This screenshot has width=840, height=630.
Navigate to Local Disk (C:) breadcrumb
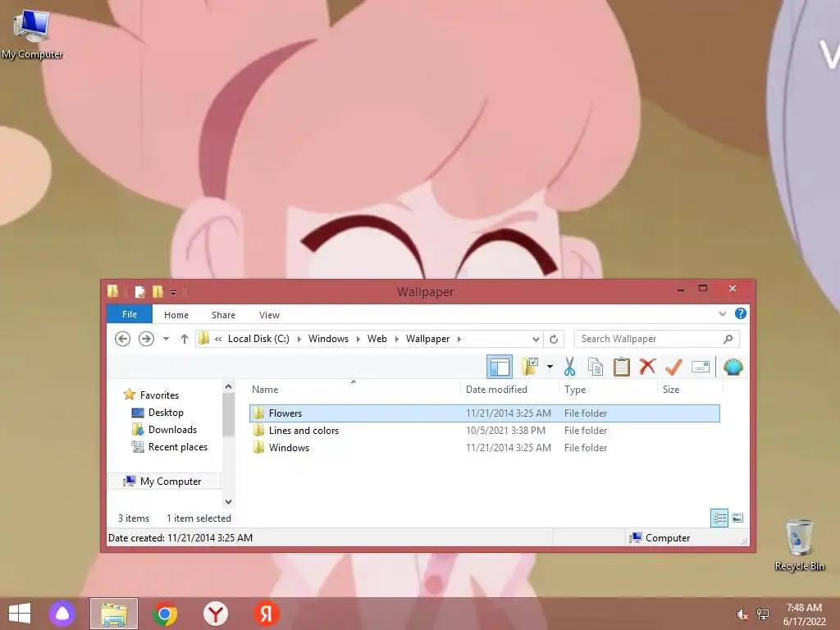(x=258, y=339)
